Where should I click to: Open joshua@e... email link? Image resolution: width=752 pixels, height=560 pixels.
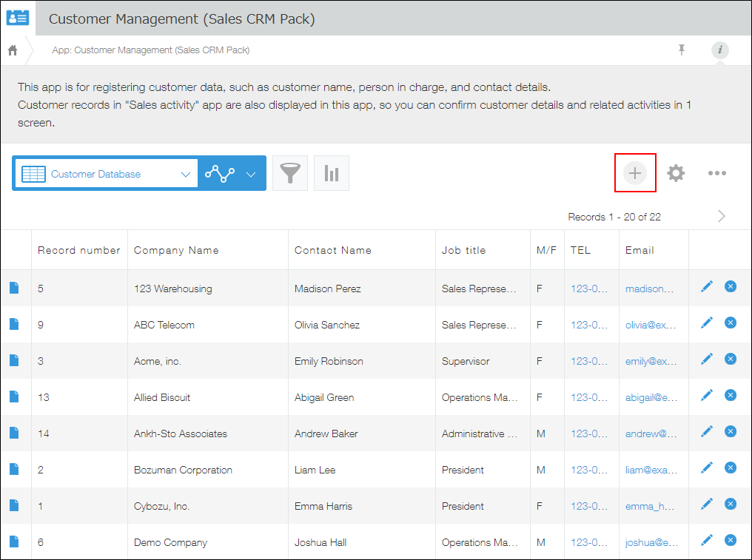coord(652,543)
